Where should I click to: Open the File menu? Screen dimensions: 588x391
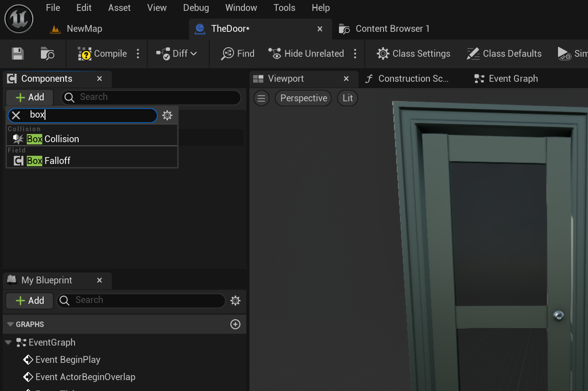53,8
